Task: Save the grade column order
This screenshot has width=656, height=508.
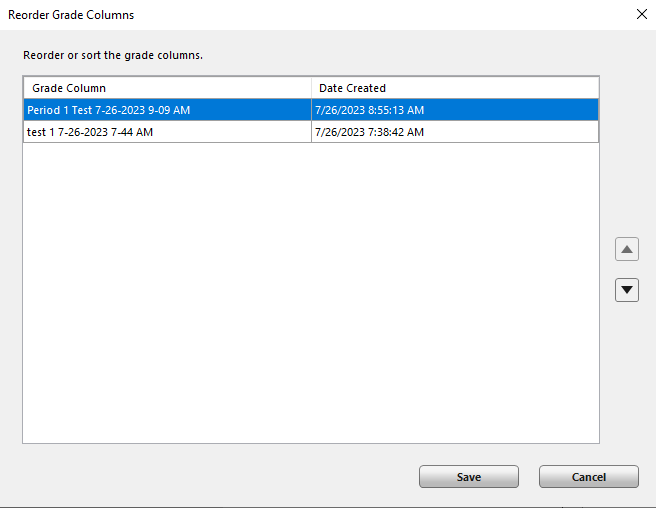Action: (x=469, y=477)
